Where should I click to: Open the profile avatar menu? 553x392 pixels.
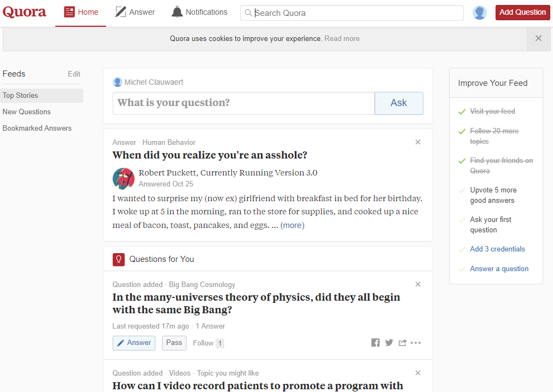click(x=480, y=13)
